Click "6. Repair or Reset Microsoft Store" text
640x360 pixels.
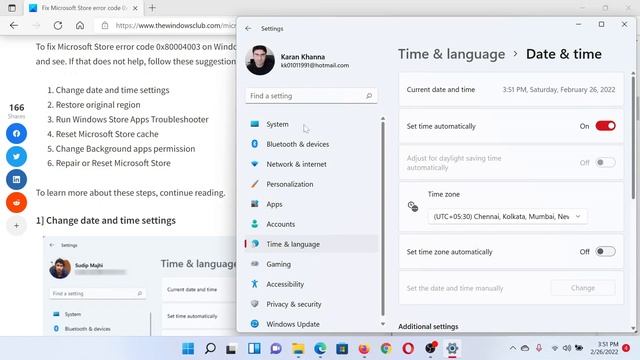(x=109, y=163)
